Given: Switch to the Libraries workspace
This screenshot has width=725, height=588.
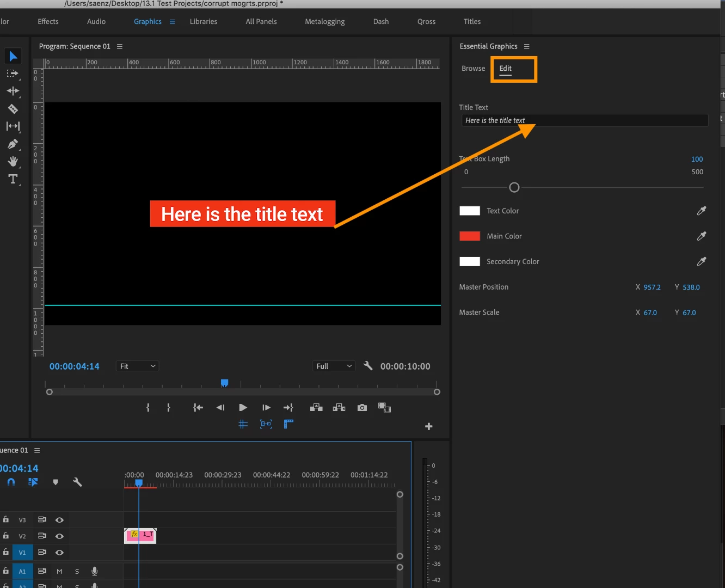Looking at the screenshot, I should click(204, 21).
